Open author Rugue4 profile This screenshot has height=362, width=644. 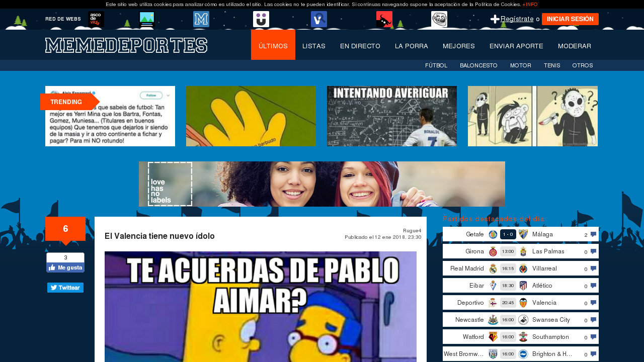[412, 231]
